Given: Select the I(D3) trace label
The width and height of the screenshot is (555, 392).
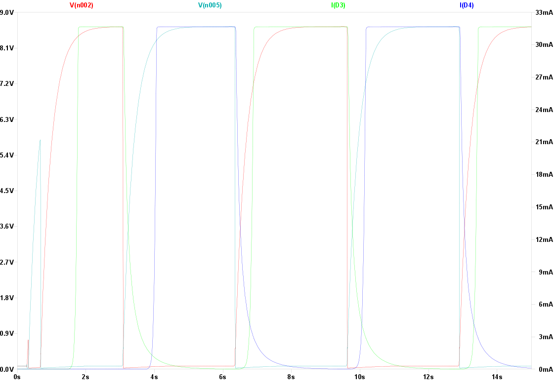Looking at the screenshot, I should point(338,5).
